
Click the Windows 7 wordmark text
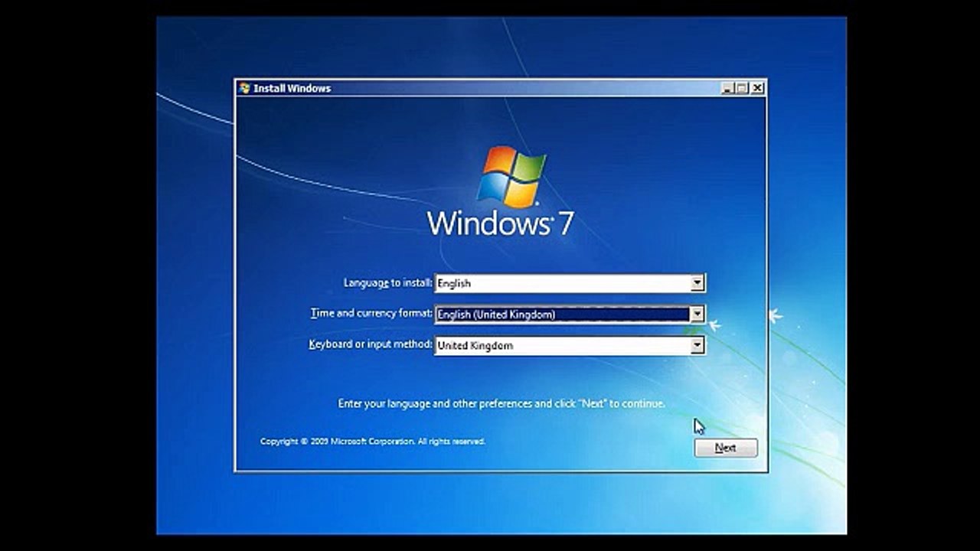pyautogui.click(x=500, y=223)
